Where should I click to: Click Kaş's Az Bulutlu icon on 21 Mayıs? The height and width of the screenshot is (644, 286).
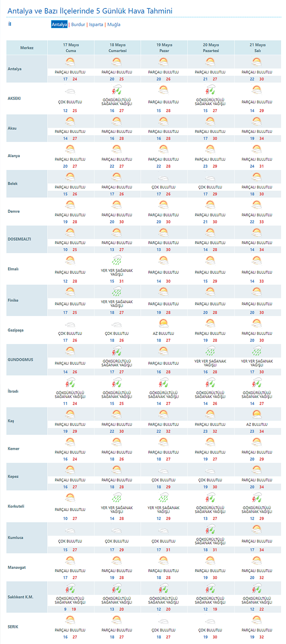coord(257,414)
